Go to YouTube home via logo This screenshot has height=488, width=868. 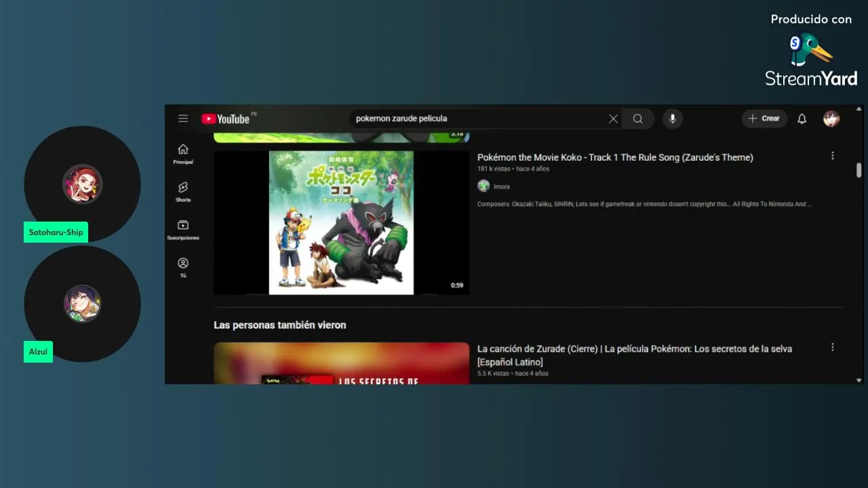pyautogui.click(x=226, y=119)
